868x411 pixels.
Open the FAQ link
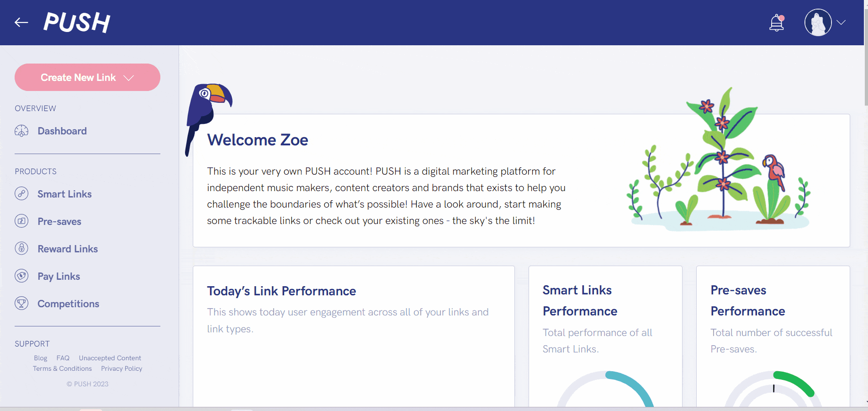[x=63, y=358]
